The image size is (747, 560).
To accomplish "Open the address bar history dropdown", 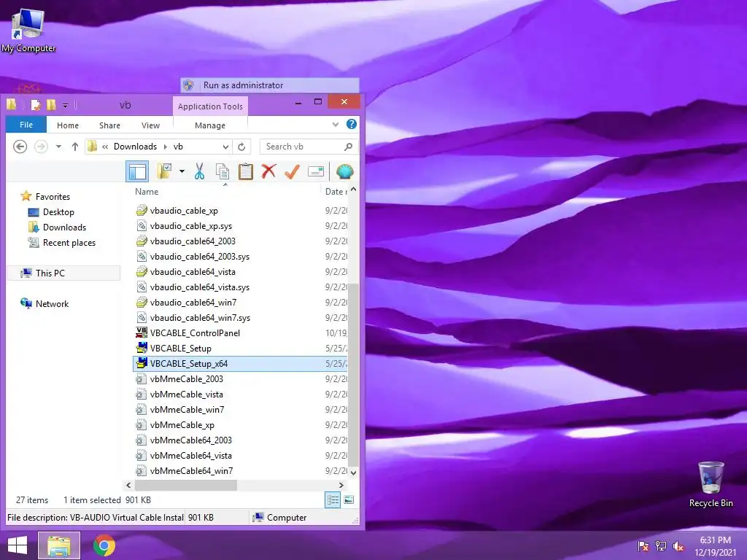I will (x=225, y=147).
